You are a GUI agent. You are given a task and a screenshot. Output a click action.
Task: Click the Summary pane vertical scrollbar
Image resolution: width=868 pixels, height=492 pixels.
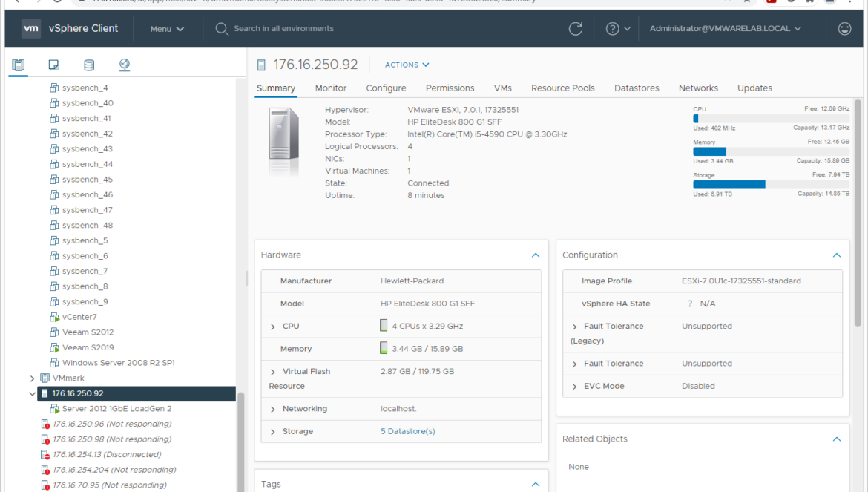coord(858,212)
